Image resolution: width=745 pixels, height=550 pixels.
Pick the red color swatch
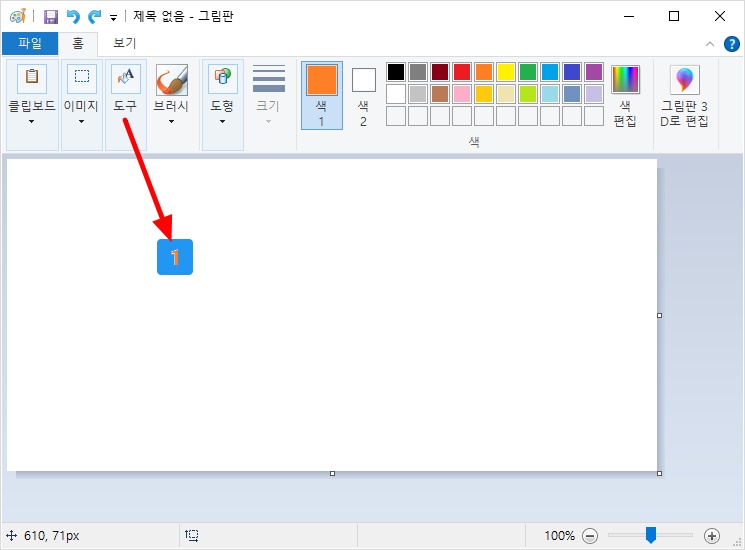pos(462,72)
